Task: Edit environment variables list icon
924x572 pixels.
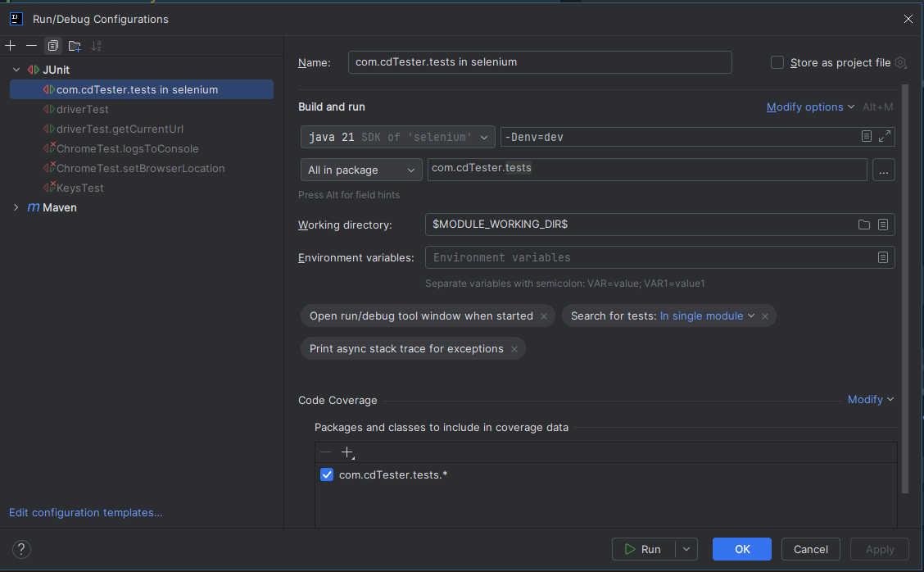Action: [883, 257]
